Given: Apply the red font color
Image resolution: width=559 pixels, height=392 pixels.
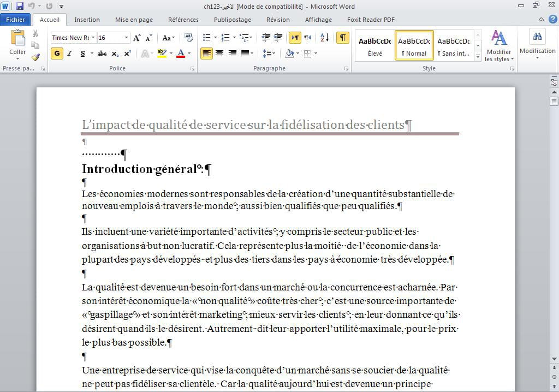Looking at the screenshot, I should 181,54.
